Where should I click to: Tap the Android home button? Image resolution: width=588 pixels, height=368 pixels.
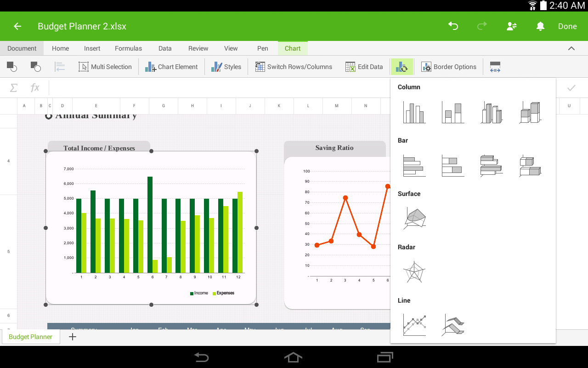coord(294,357)
